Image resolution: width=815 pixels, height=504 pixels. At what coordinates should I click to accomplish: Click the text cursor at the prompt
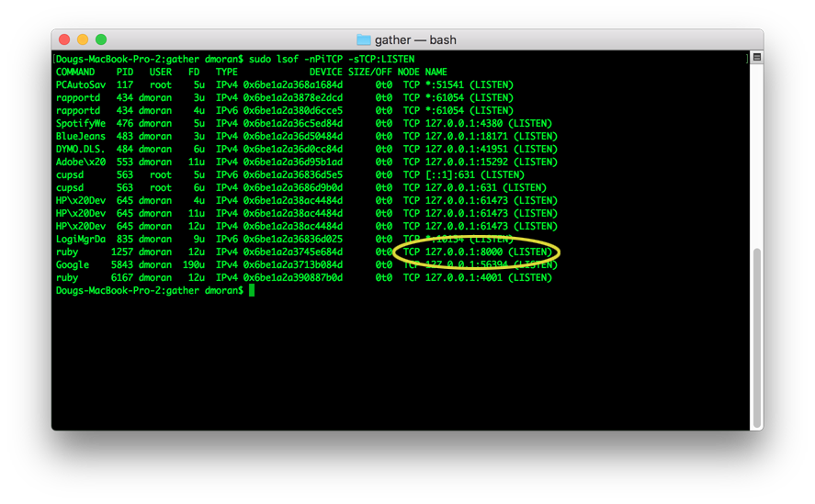(x=252, y=290)
